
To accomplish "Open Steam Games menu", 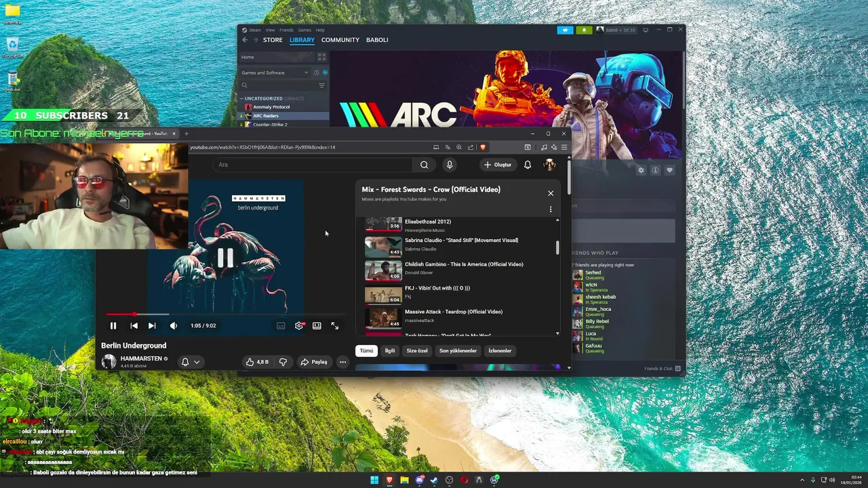I will (304, 30).
